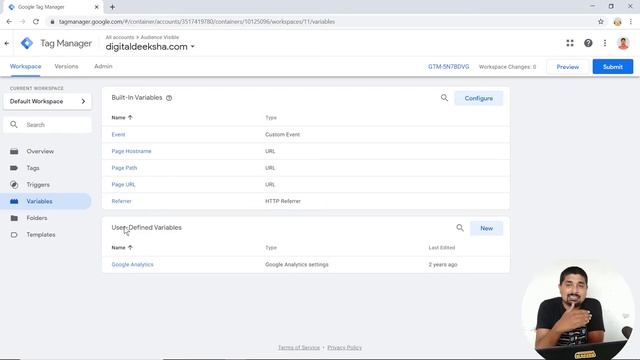This screenshot has width=640, height=360.
Task: Click the Configure button
Action: coord(478,98)
